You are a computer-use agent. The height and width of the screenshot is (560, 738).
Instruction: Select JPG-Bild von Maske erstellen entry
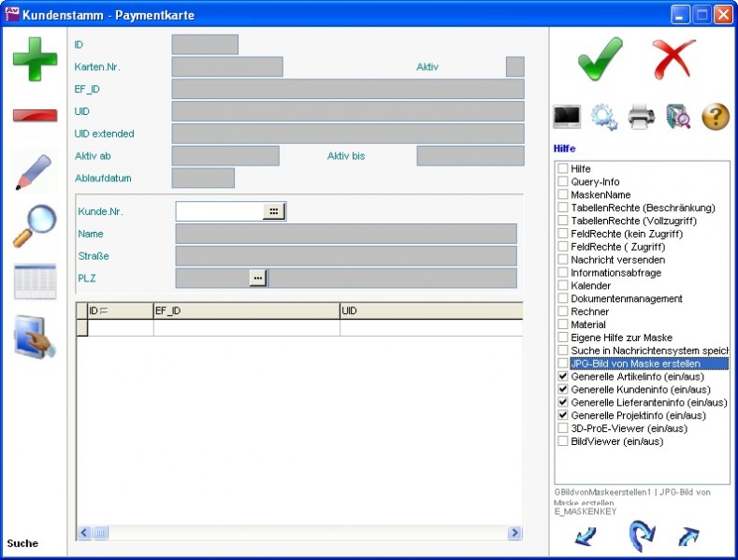(635, 364)
